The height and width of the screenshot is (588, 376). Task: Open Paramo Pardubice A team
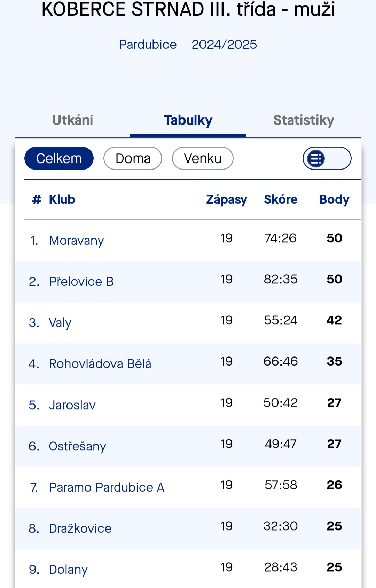pos(107,487)
